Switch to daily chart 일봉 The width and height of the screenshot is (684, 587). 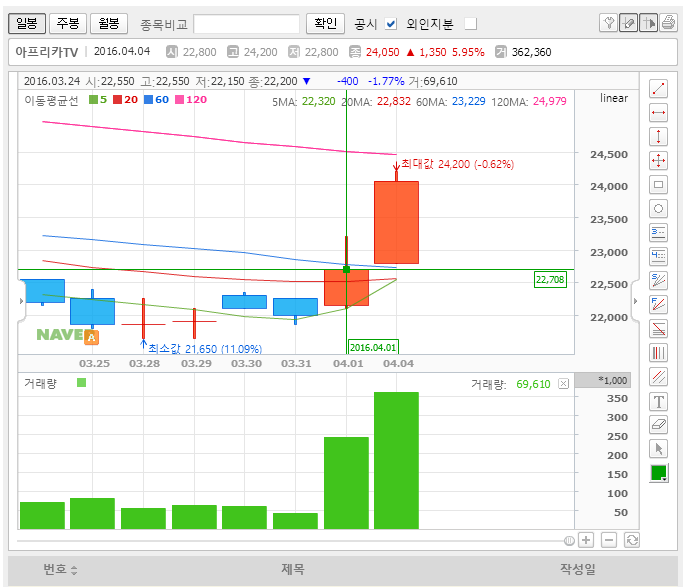coord(27,23)
